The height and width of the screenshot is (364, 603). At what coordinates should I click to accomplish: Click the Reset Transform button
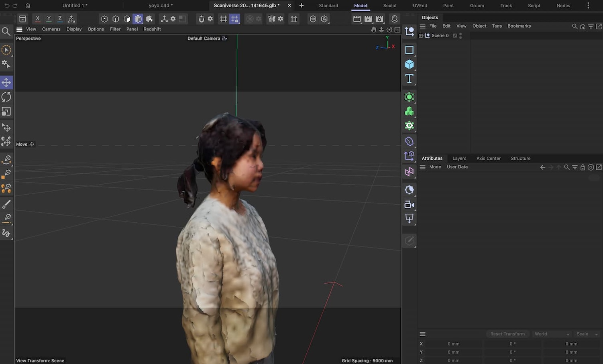[507, 334]
